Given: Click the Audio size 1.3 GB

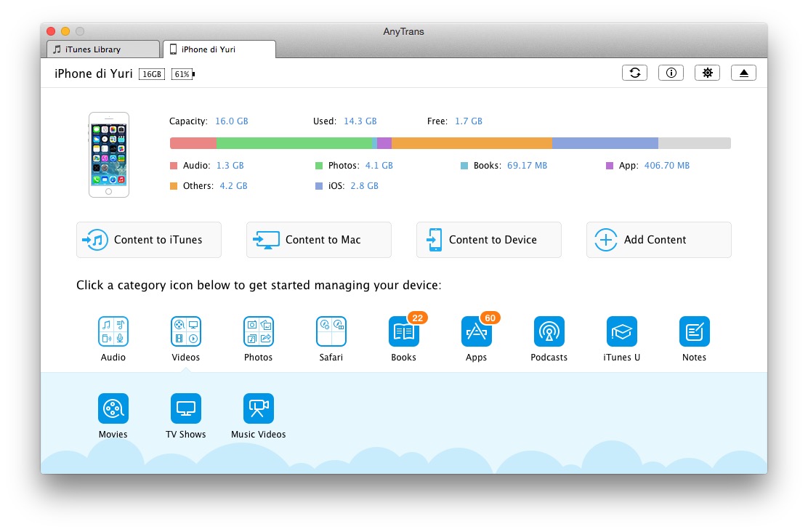Looking at the screenshot, I should point(230,166).
